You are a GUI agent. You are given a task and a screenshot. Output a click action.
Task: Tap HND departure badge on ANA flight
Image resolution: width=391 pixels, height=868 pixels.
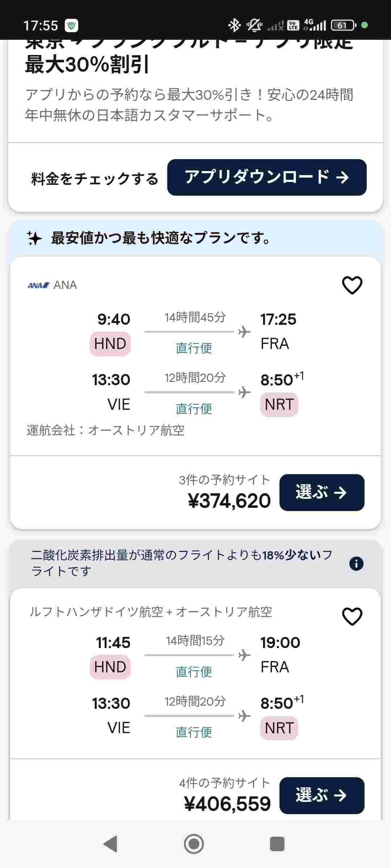[110, 344]
